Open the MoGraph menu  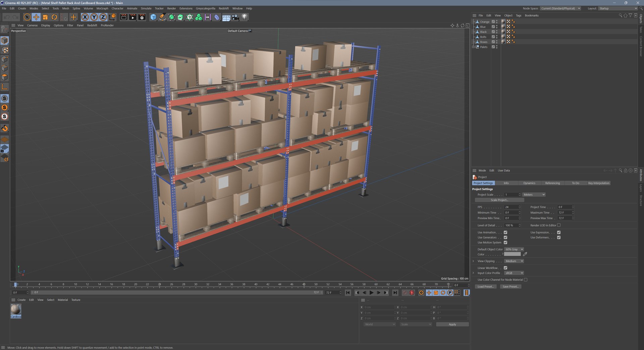point(102,8)
